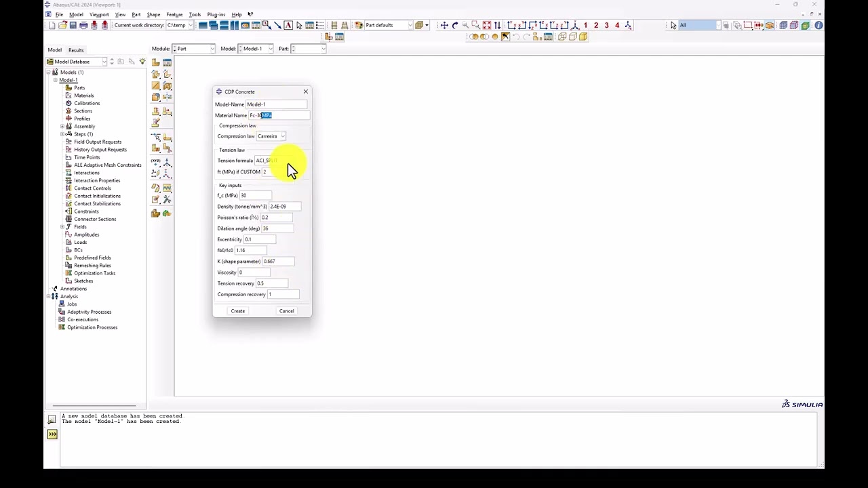Image resolution: width=868 pixels, height=488 pixels.
Task: Open the Plug-ins menu
Action: [216, 14]
